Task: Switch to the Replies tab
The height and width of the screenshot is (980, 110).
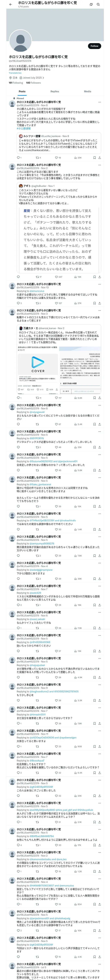Action: coord(55,91)
